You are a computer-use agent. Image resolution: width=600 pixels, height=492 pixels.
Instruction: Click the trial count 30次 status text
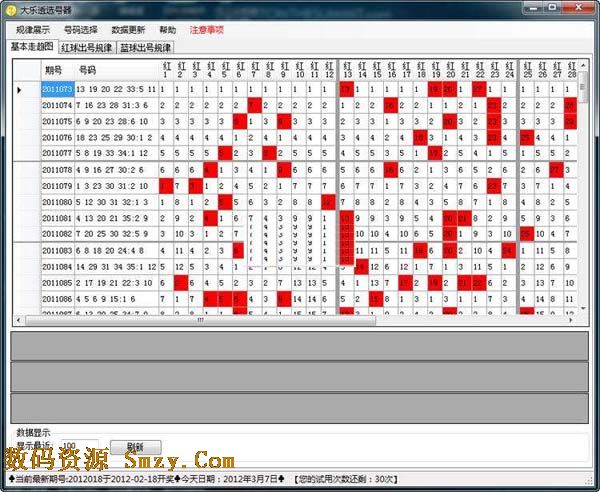pos(346,479)
